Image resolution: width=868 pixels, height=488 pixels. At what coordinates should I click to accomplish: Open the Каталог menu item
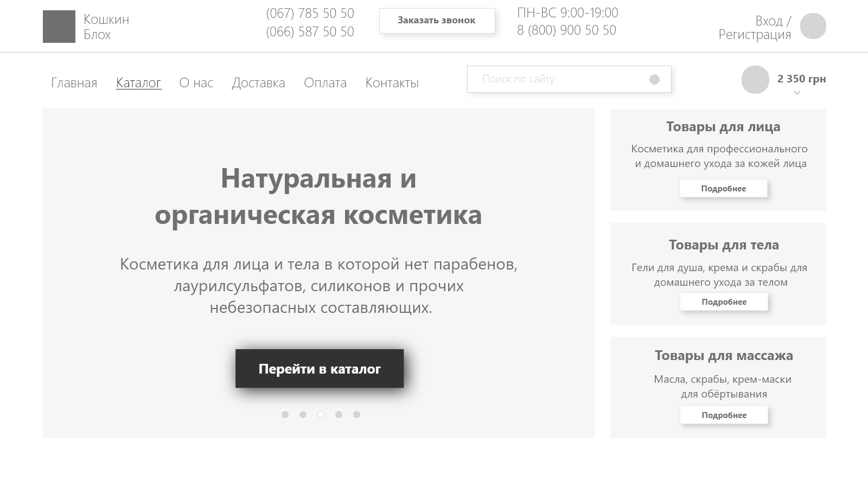point(139,83)
